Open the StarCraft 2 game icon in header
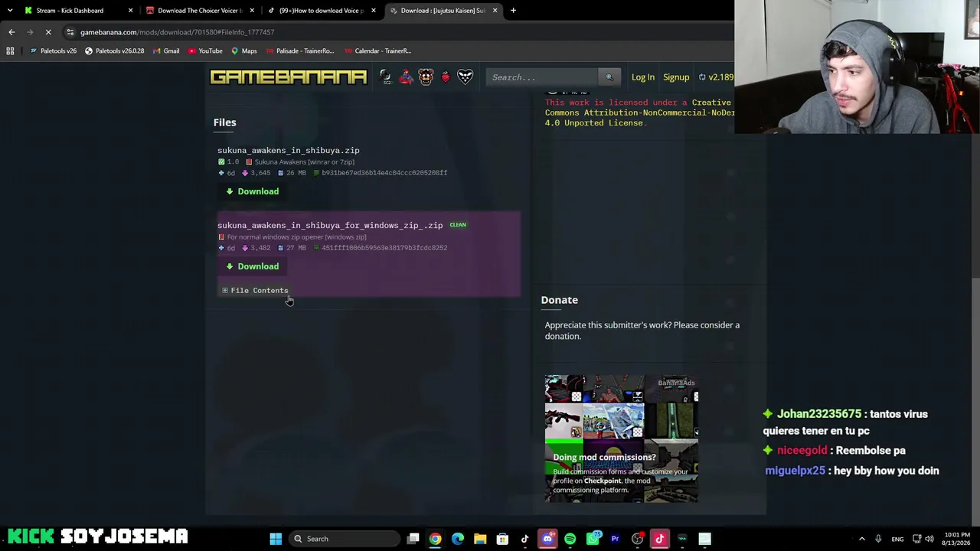Image resolution: width=980 pixels, height=551 pixels. (385, 77)
